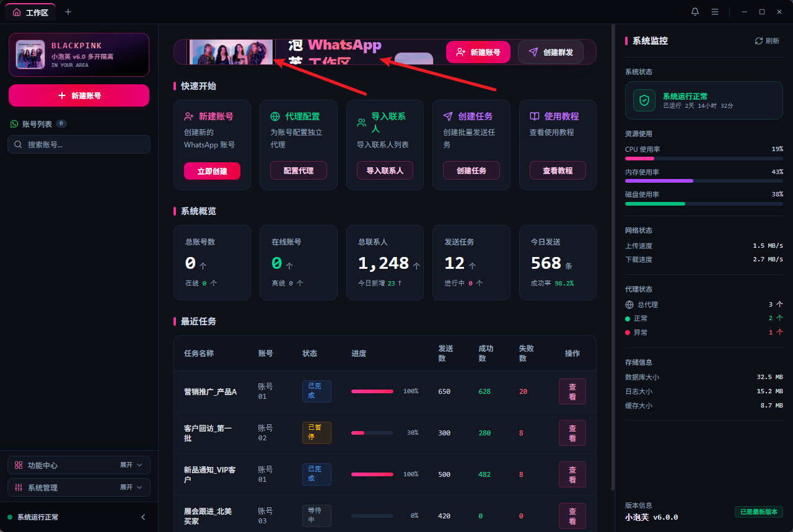This screenshot has width=793, height=532.
Task: Click the 今日发送 value 568
Action: click(x=546, y=263)
